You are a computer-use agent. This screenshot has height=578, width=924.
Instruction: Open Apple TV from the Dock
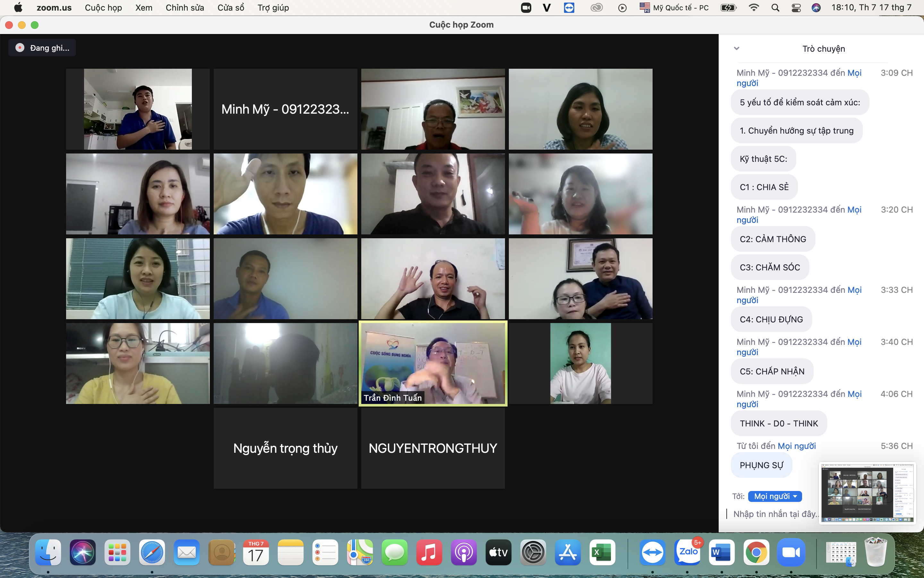point(498,552)
